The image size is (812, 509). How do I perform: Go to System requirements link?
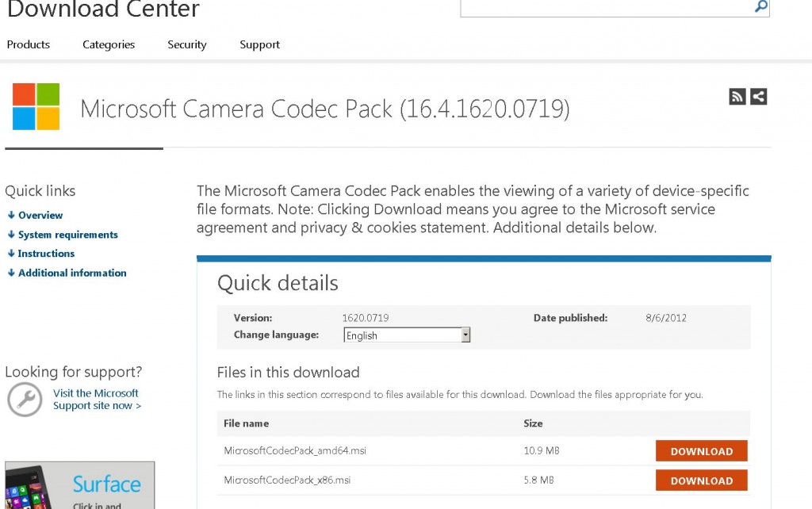pos(68,235)
